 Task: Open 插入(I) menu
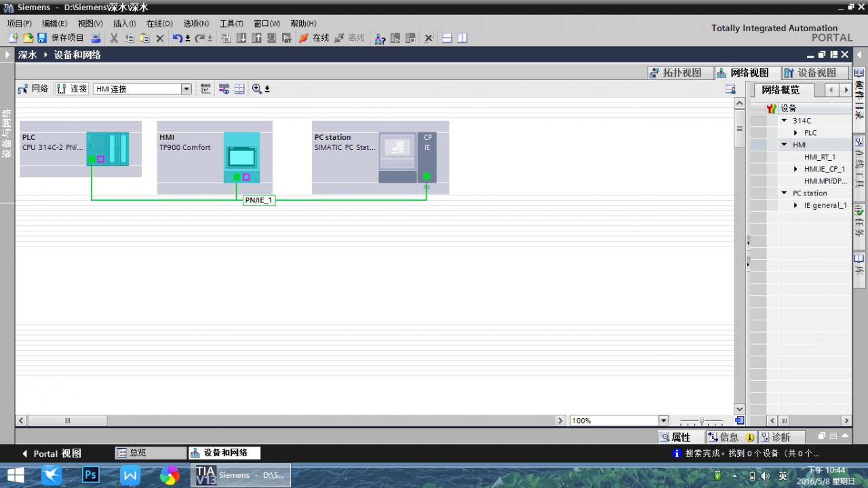pyautogui.click(x=125, y=23)
